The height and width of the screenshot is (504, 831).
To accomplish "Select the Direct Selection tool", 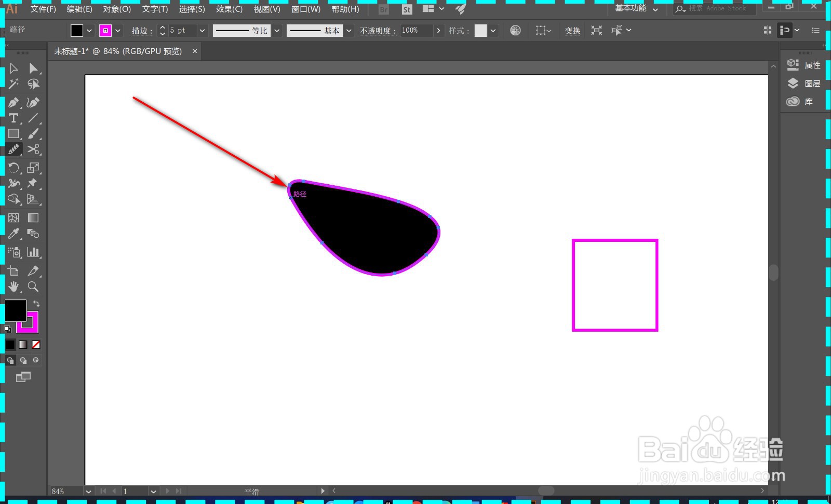I will [33, 68].
